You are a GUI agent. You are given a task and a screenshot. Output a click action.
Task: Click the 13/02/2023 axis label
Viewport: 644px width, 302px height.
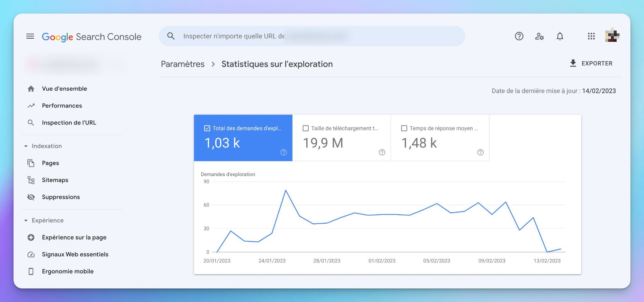(547, 261)
